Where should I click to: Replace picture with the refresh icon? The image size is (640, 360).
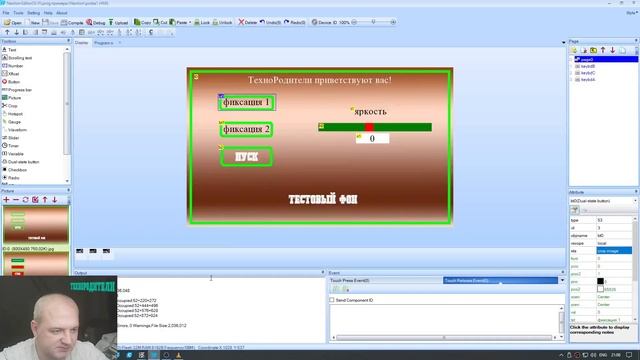tap(25, 200)
